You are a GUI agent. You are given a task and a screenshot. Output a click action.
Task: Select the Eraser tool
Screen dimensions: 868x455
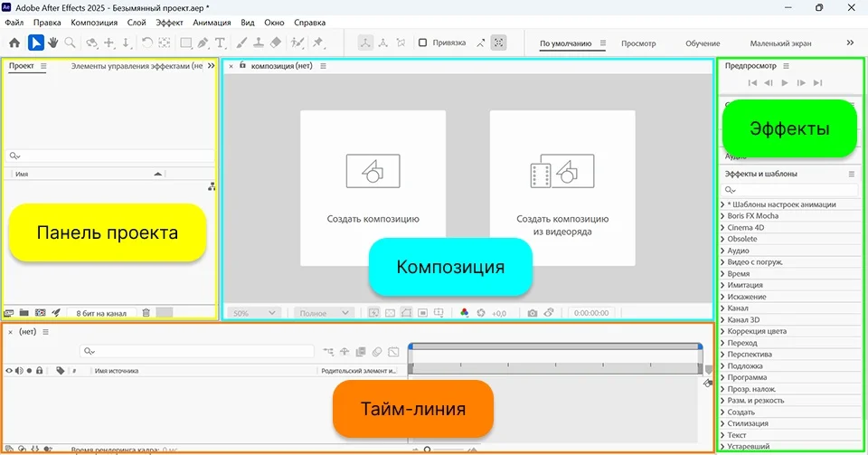[x=277, y=43]
